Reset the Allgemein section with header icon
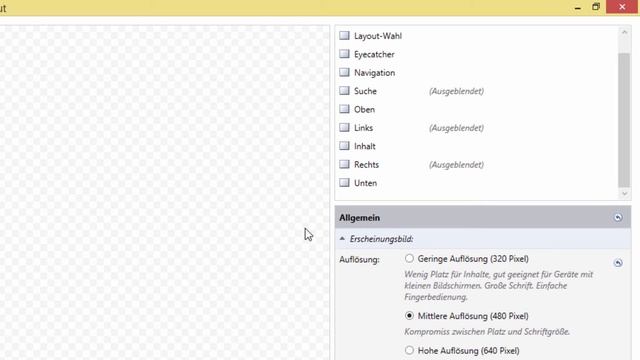 pyautogui.click(x=618, y=218)
